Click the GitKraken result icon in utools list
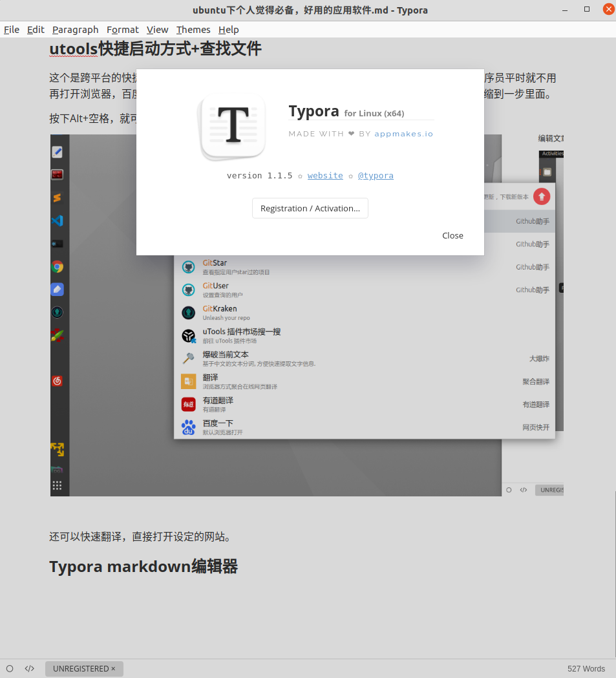616x678 pixels. pos(189,313)
